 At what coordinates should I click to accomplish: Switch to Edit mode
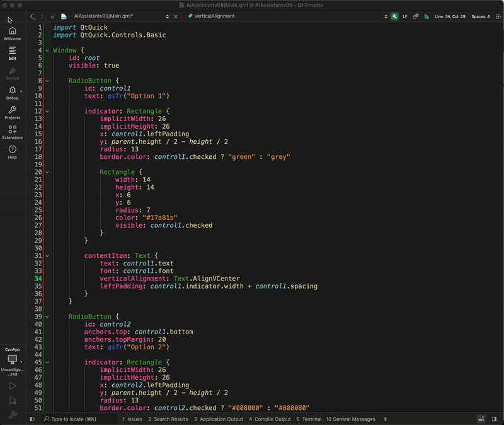pyautogui.click(x=13, y=53)
